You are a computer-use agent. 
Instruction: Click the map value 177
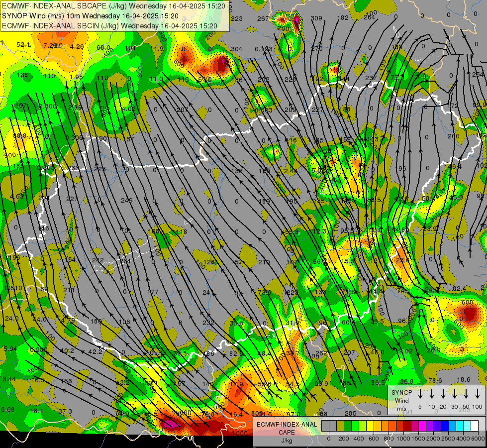pos(153,292)
